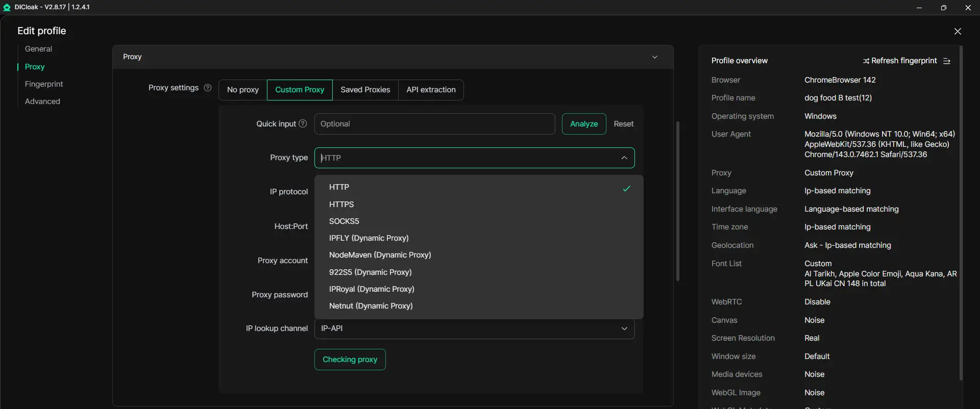Open the IP lookup channel dropdown
The image size is (980, 409).
click(474, 329)
